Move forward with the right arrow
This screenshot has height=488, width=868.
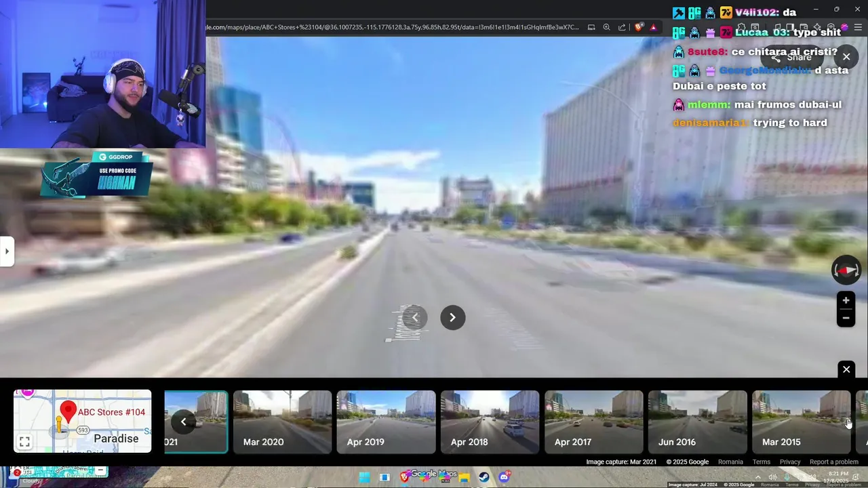point(453,317)
